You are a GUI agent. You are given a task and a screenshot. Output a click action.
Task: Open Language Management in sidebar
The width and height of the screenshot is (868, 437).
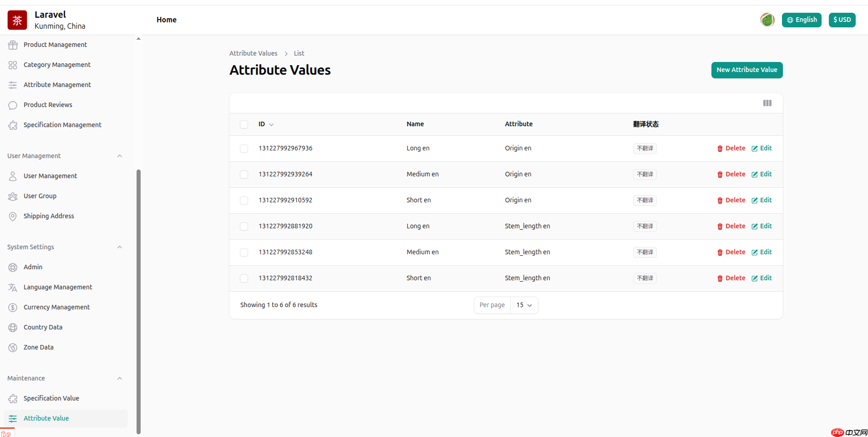click(58, 287)
